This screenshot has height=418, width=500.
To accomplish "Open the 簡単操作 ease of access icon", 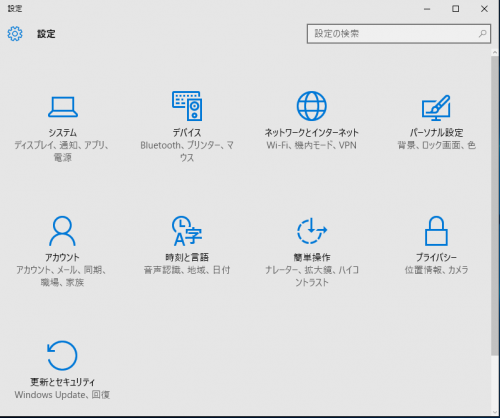I will [x=312, y=231].
